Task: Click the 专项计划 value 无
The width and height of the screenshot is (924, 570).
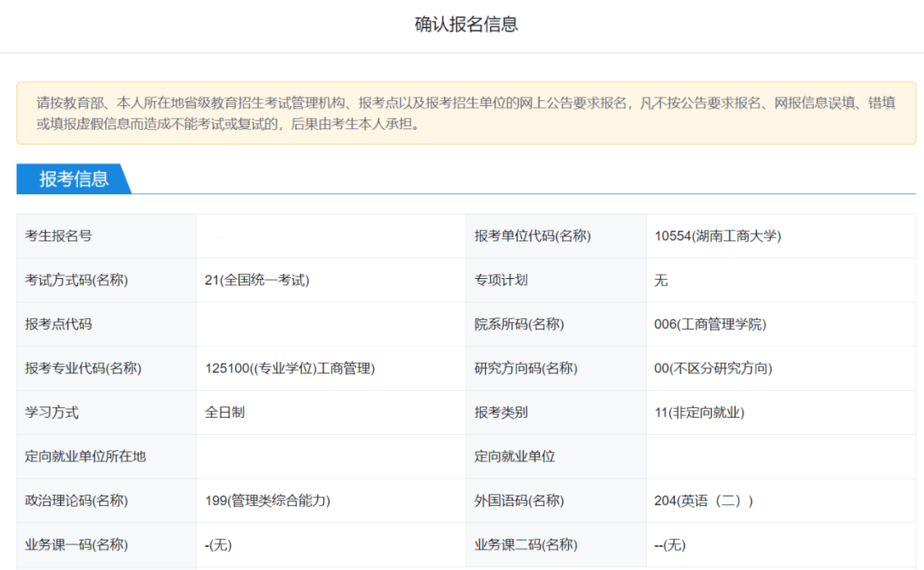Action: click(660, 280)
